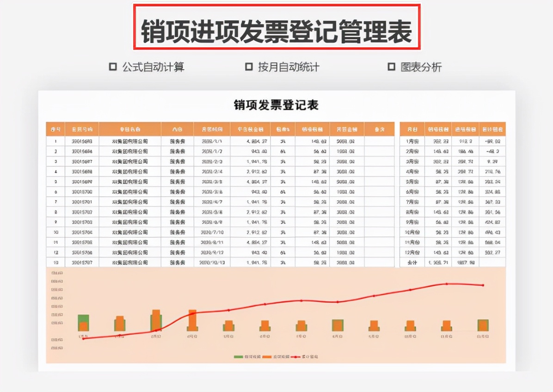Tick the 按月自动统计 checkbox square
Viewport: 553px width, 392px height.
coord(249,67)
